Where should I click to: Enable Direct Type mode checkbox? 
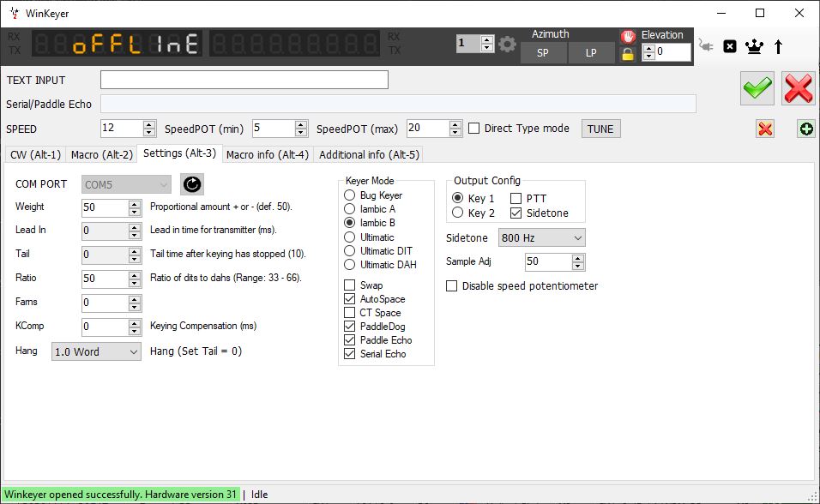click(x=473, y=128)
